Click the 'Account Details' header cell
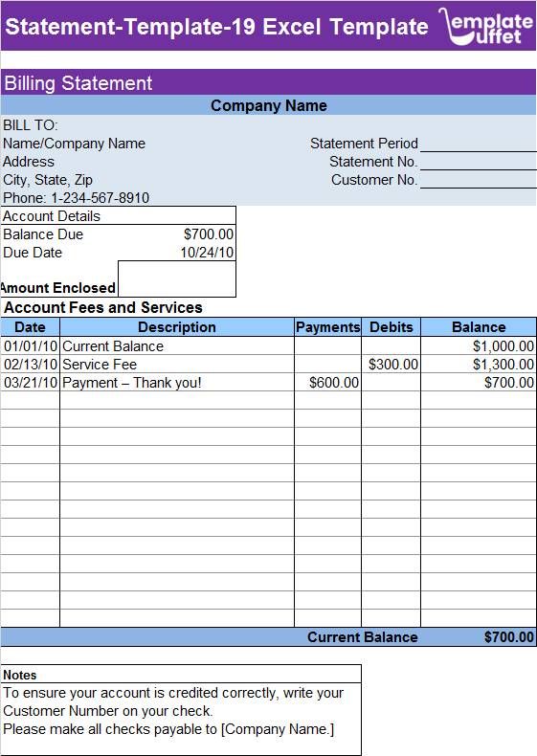This screenshot has height=756, width=537. [118, 216]
